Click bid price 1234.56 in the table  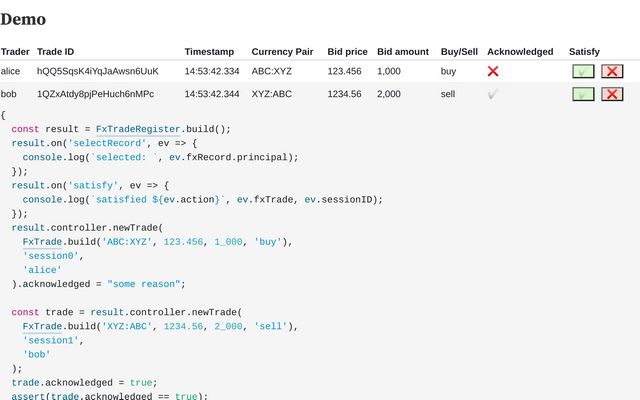coord(344,94)
